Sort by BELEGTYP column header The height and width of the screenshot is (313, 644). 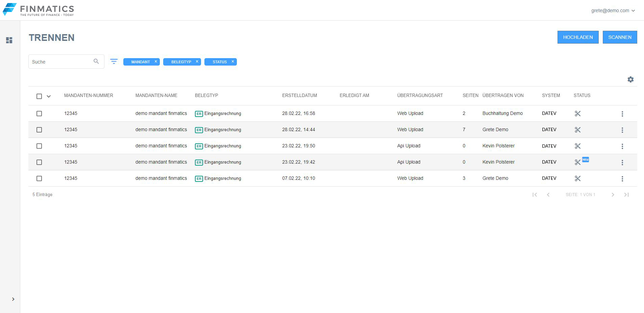tap(206, 96)
